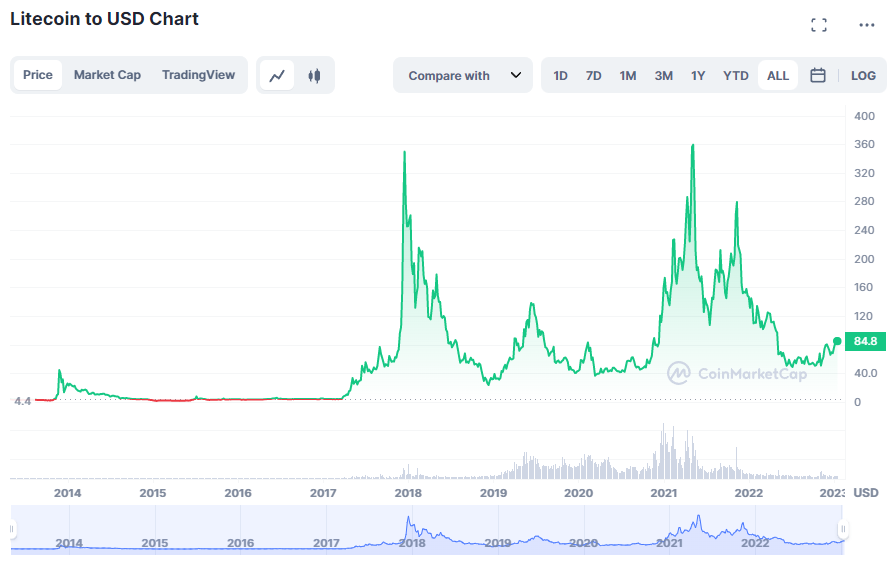Set time range to 1D

(x=560, y=76)
